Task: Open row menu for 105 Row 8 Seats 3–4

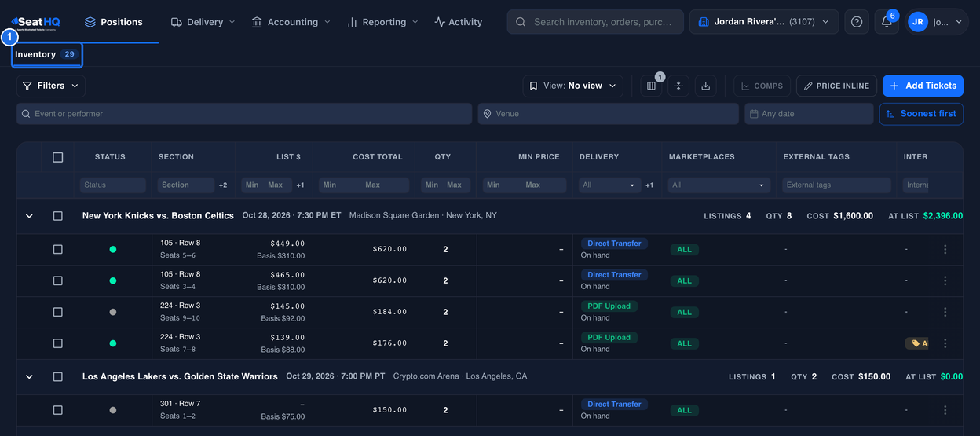Action: click(945, 280)
